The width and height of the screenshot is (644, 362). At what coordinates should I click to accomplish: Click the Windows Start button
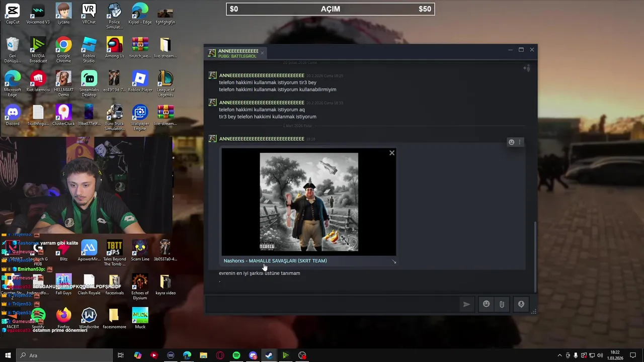point(8,355)
